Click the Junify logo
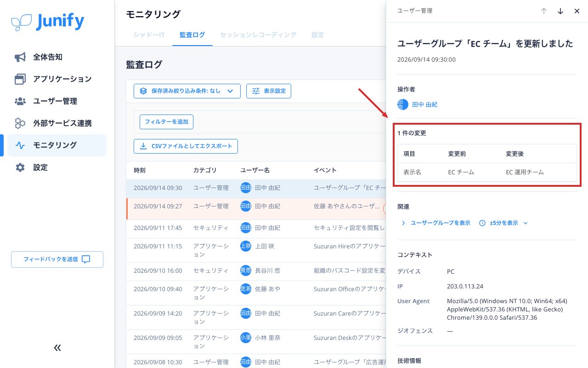This screenshot has width=588, height=368. click(x=48, y=22)
